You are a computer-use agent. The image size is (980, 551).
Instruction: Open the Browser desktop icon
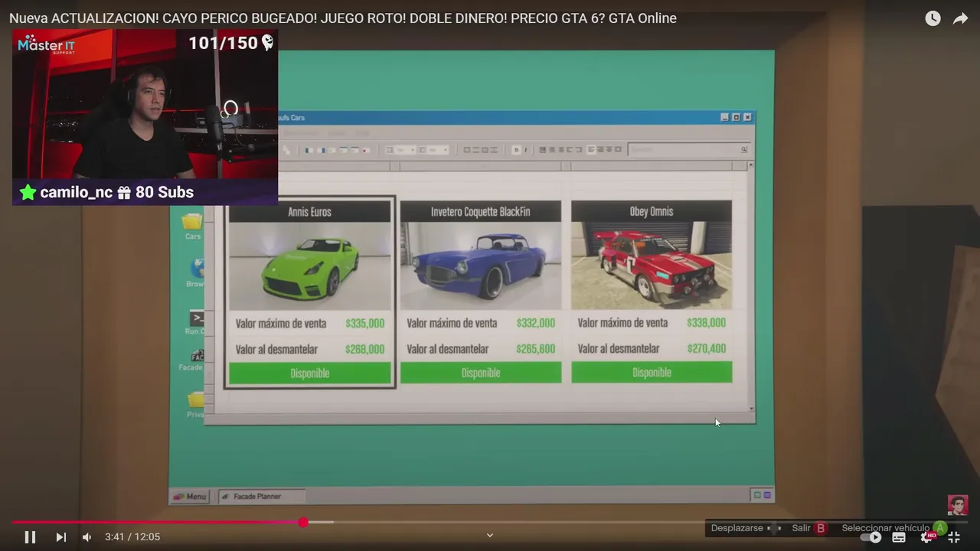196,273
